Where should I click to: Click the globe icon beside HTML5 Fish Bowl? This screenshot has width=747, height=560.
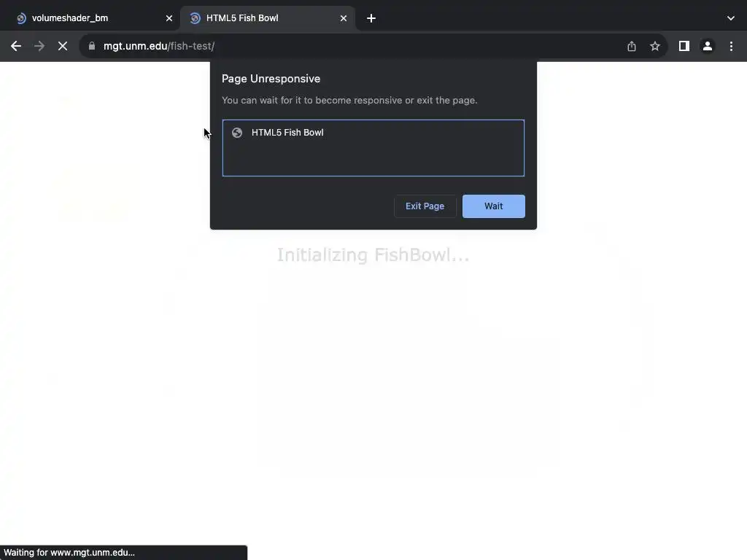coord(237,133)
